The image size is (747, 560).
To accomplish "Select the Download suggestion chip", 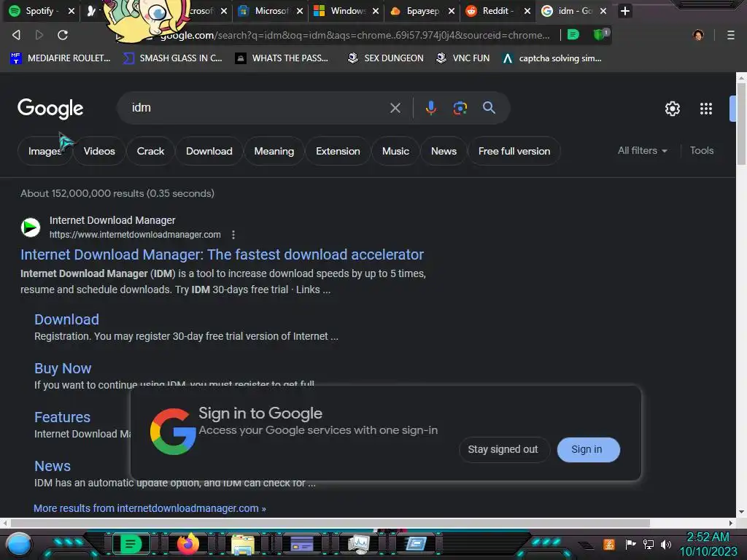I will click(209, 151).
